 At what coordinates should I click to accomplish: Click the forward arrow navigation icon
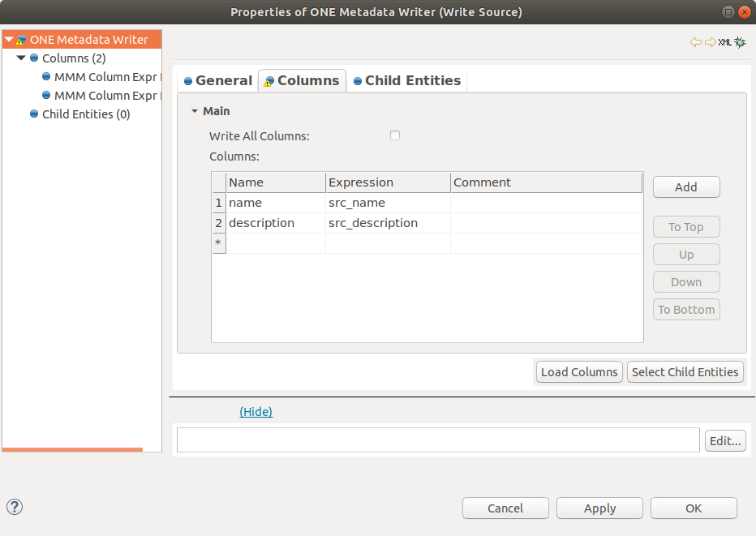pyautogui.click(x=710, y=42)
